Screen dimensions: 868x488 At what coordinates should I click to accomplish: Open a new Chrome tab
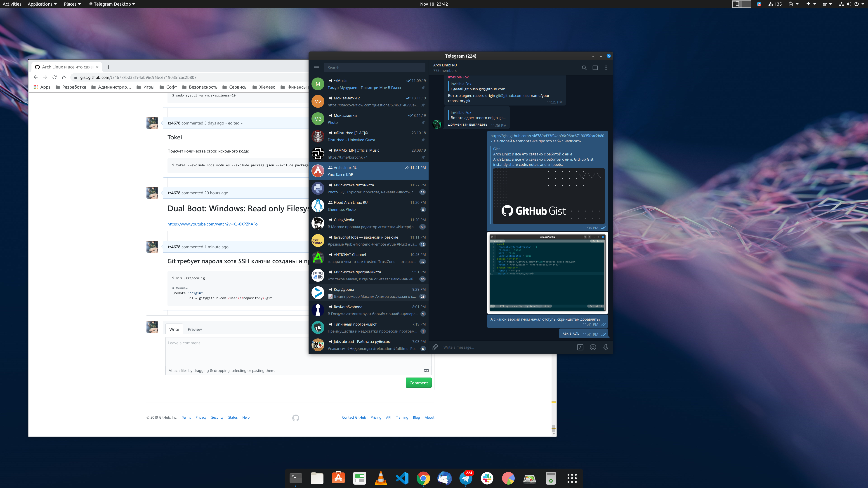click(108, 67)
